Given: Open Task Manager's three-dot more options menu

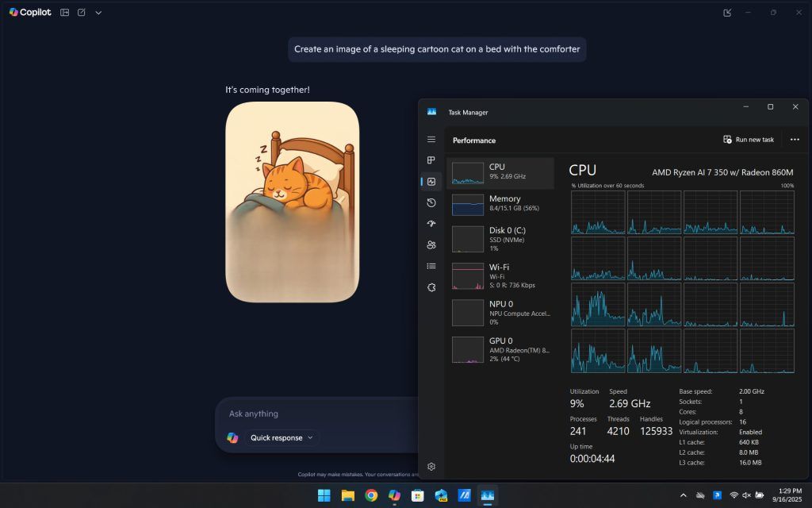Looking at the screenshot, I should [x=795, y=140].
